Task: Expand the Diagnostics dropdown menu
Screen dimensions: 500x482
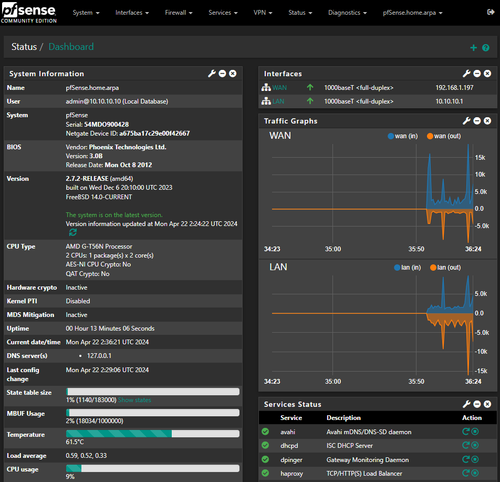Action: coord(347,13)
